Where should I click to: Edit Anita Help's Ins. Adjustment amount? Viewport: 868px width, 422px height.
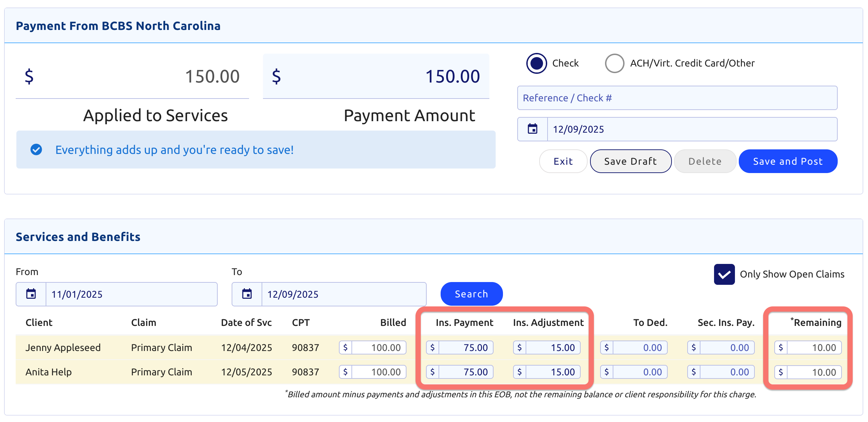click(552, 372)
